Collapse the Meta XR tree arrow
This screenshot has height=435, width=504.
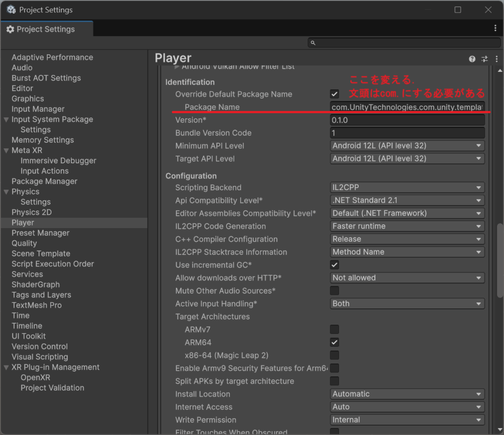pyautogui.click(x=6, y=150)
